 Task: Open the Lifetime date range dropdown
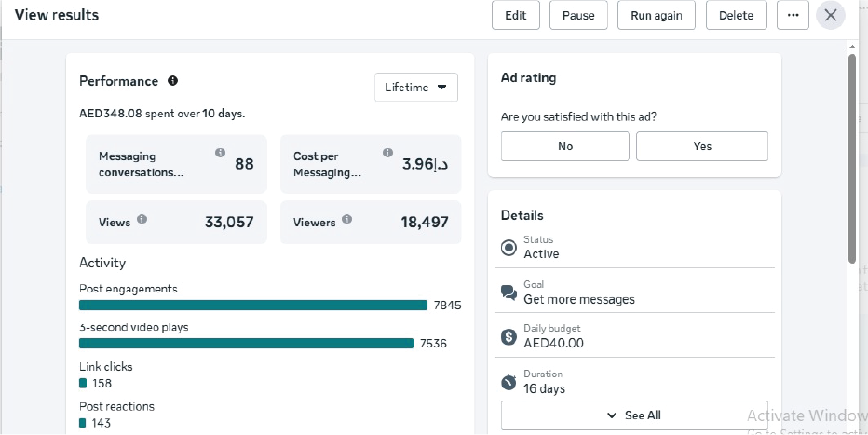pos(415,88)
